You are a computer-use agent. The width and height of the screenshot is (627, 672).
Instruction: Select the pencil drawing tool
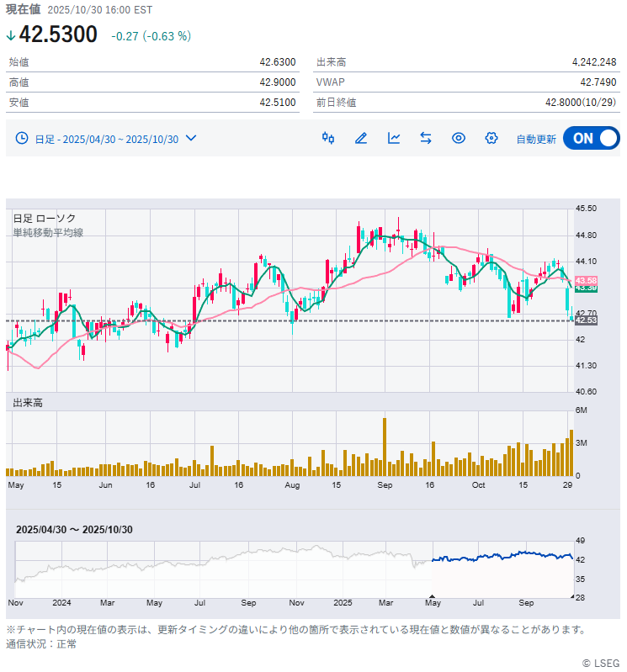[x=361, y=138]
